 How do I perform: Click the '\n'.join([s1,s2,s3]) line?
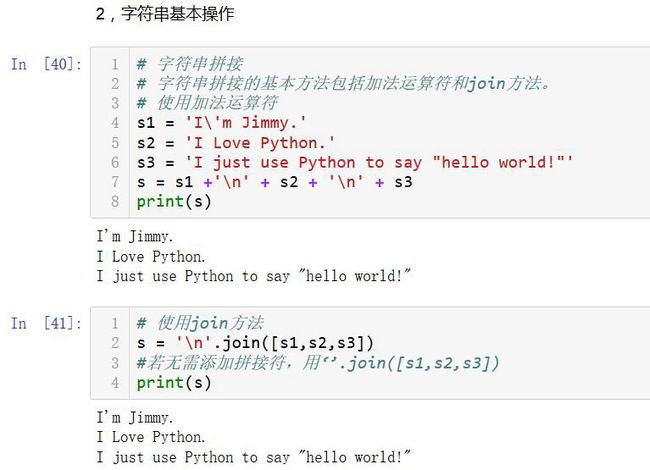coord(255,343)
